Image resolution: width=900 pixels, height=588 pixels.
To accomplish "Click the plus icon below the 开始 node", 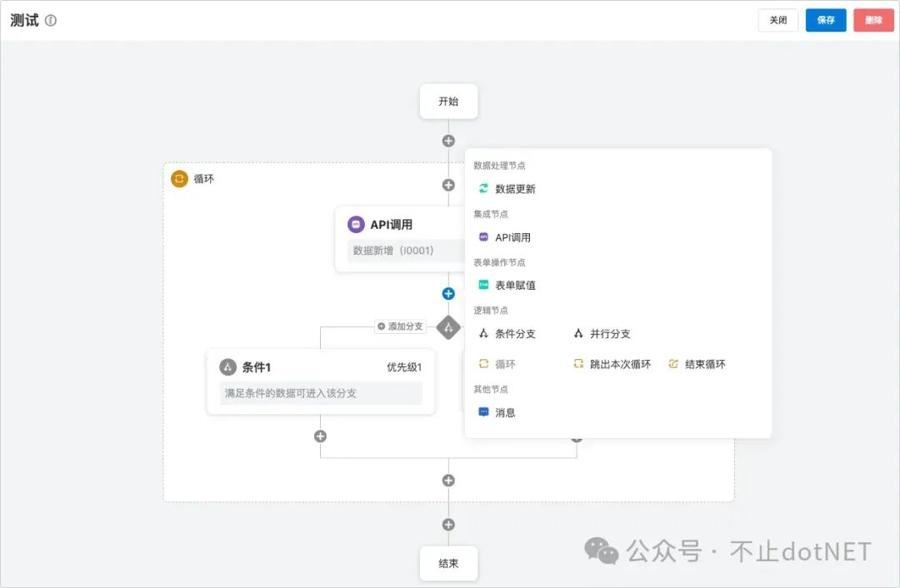I will coord(448,140).
